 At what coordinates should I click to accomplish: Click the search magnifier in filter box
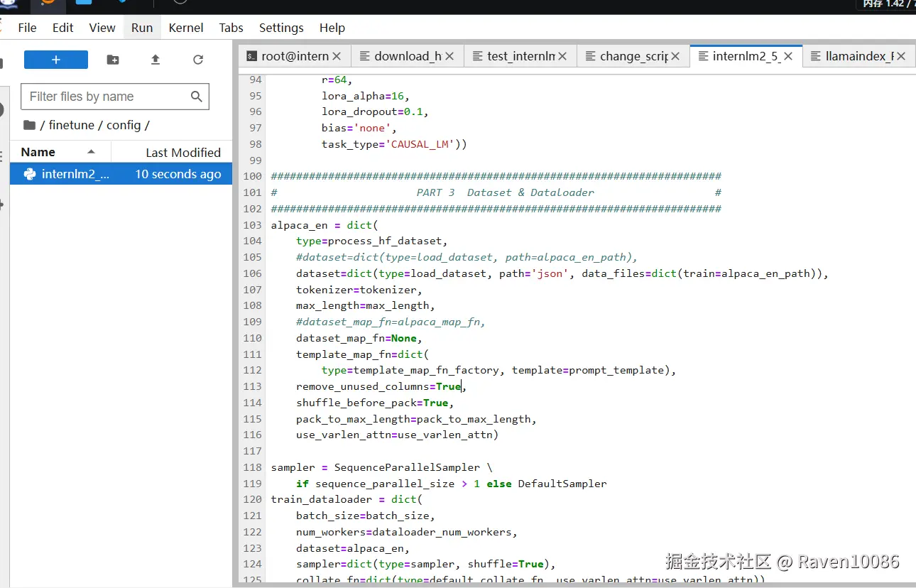click(x=197, y=97)
